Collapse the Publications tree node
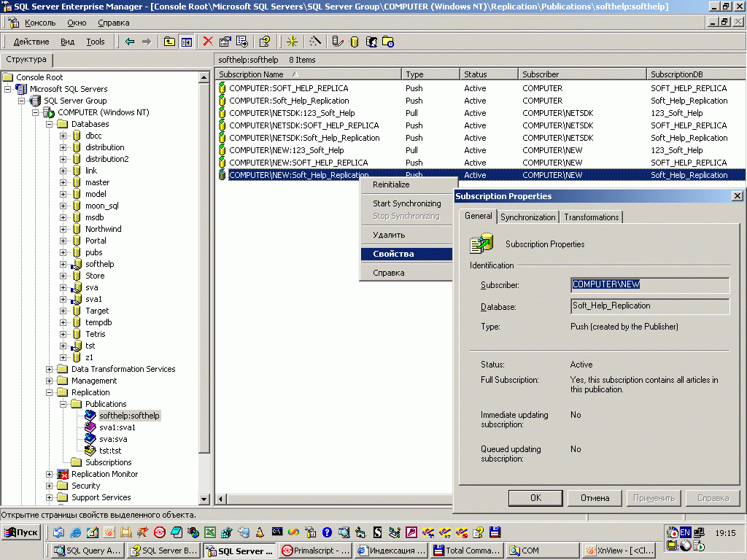747x560 pixels. pyautogui.click(x=63, y=404)
